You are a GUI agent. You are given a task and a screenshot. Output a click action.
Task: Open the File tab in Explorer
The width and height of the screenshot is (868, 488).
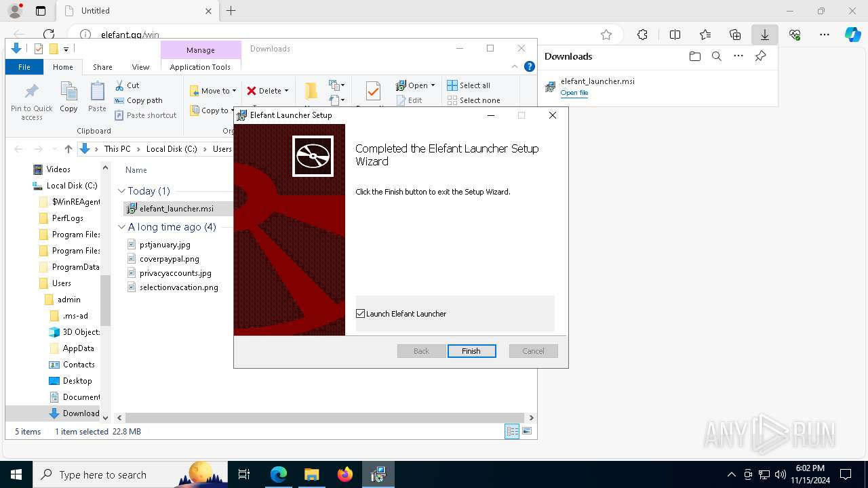click(24, 67)
